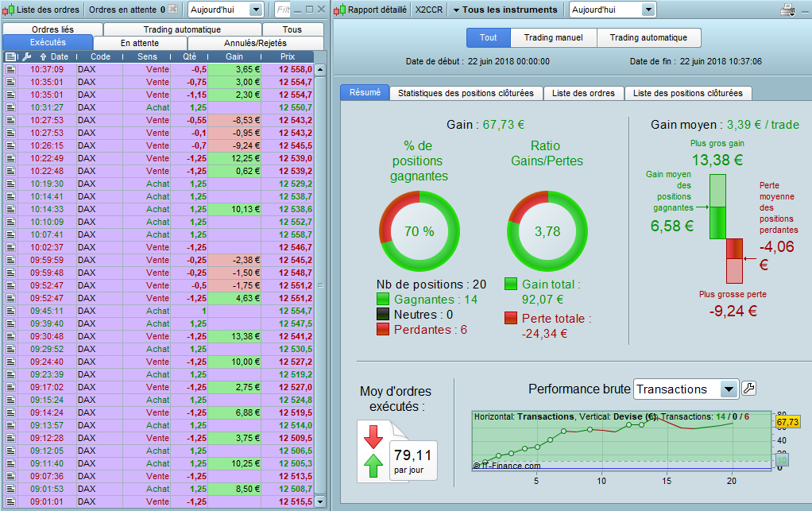The width and height of the screenshot is (812, 511).
Task: Sort orders by the Qté column
Action: (190, 56)
